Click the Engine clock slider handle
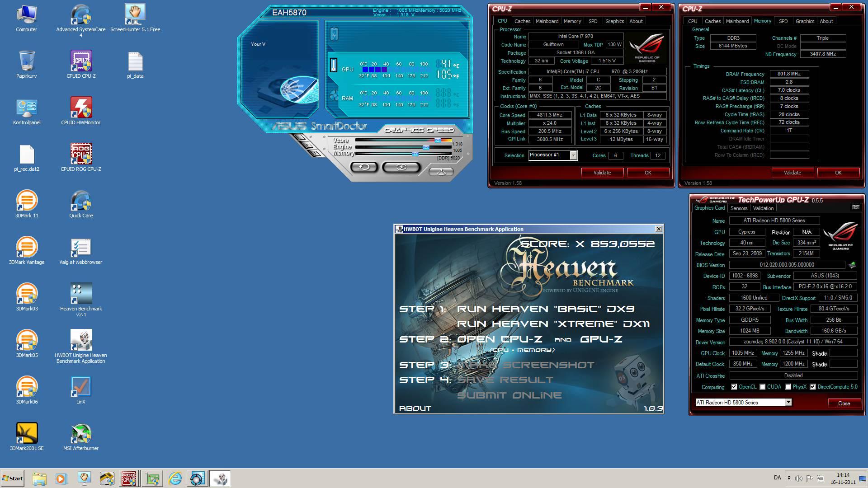Image resolution: width=868 pixels, height=488 pixels. [425, 147]
